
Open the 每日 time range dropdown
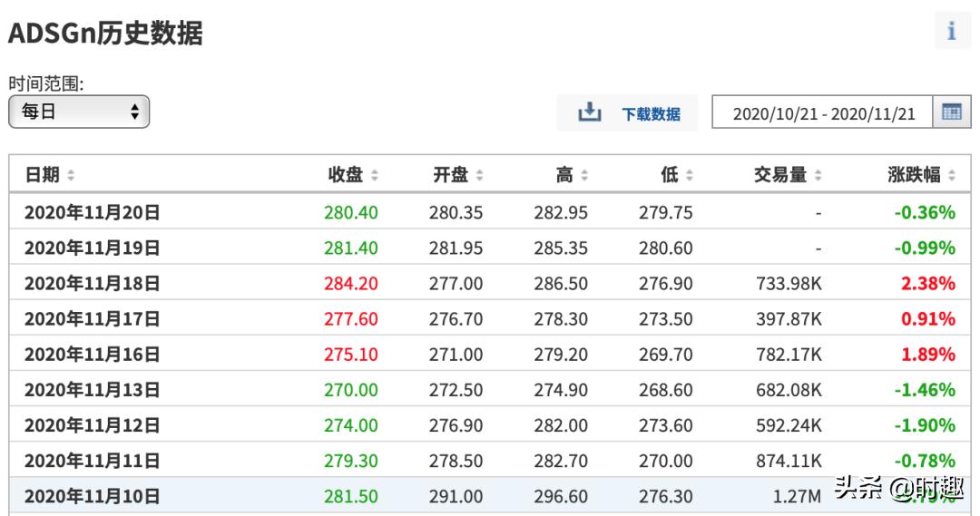(x=79, y=112)
